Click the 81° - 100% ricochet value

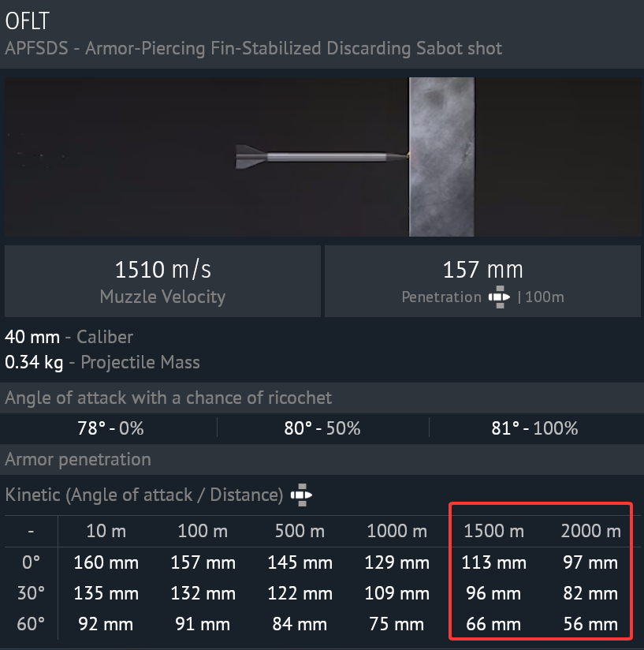(534, 428)
